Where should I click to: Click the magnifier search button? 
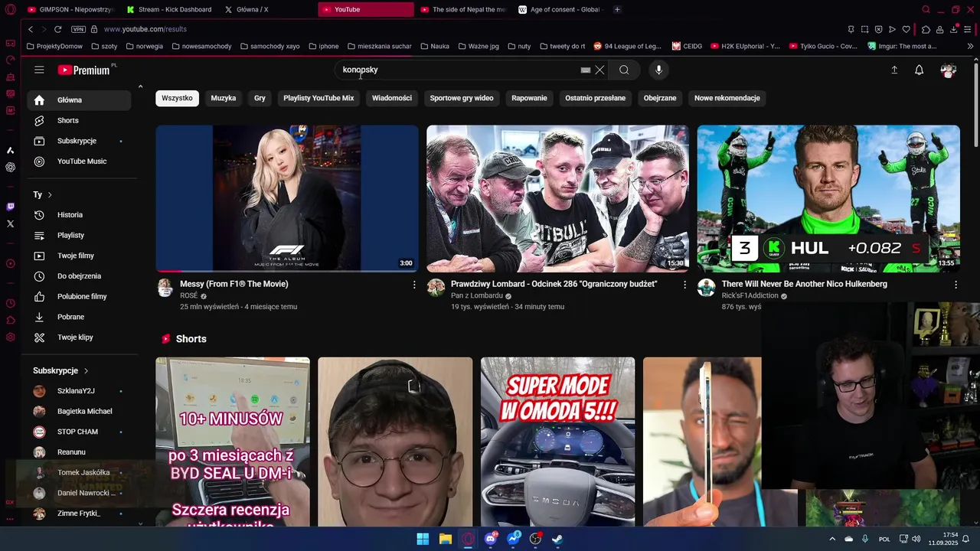(624, 70)
